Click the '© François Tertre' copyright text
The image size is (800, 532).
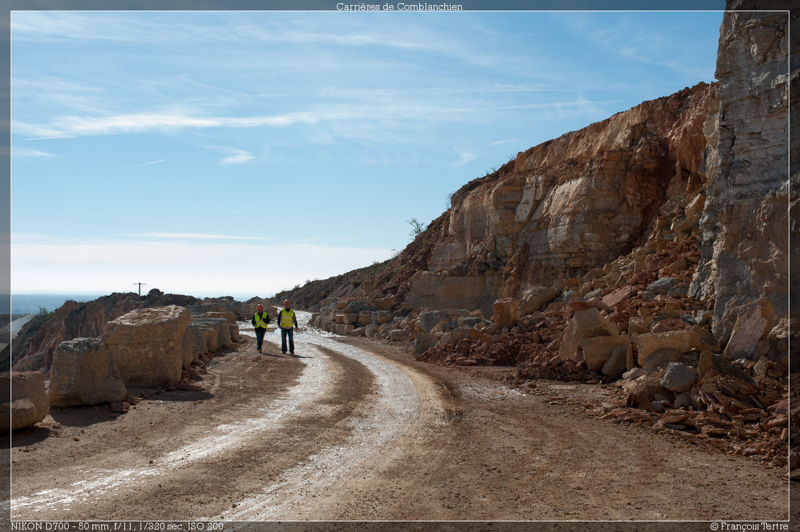[x=749, y=526]
